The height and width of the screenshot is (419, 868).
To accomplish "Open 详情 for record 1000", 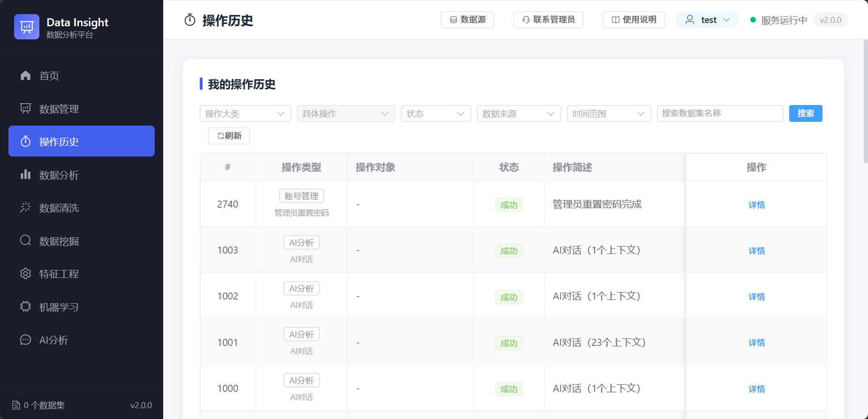I will pos(756,389).
